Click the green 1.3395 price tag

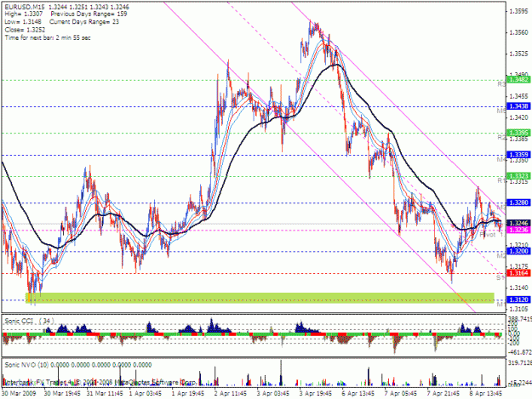tap(518, 133)
